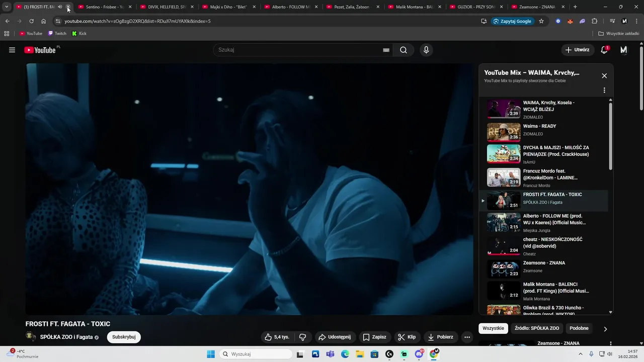Reload the current page
Viewport: 644px width, 362px height.
31,21
